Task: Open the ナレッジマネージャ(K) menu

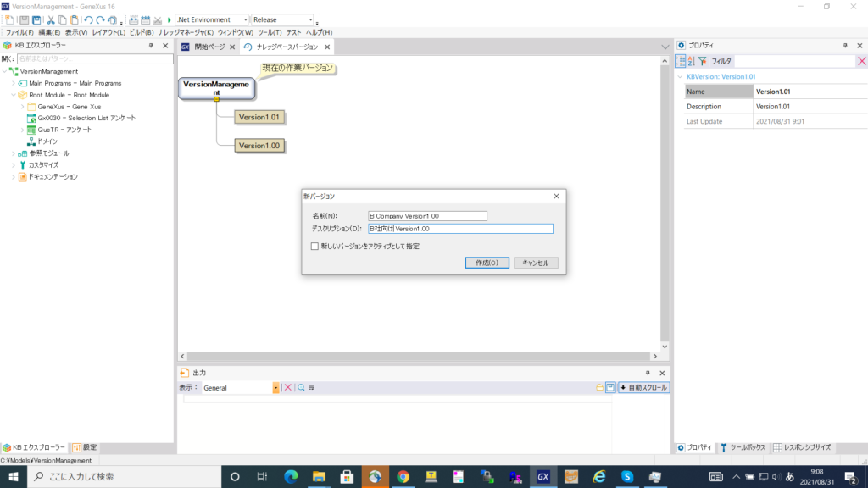Action: [x=186, y=33]
